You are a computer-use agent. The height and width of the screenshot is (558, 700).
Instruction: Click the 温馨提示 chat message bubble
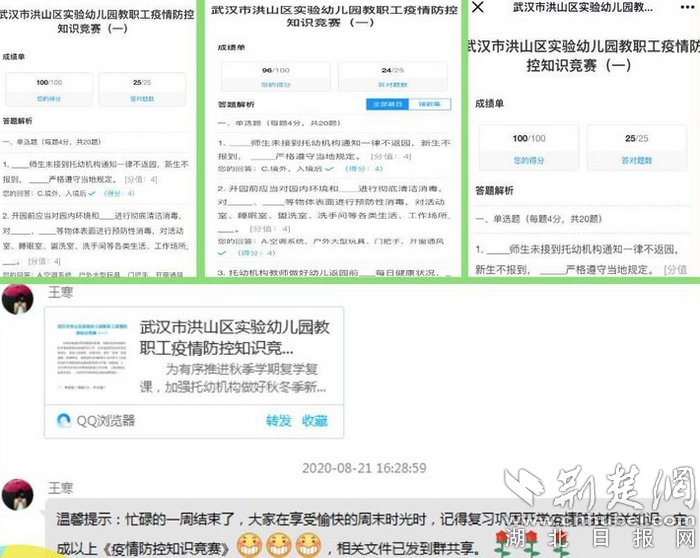372,529
